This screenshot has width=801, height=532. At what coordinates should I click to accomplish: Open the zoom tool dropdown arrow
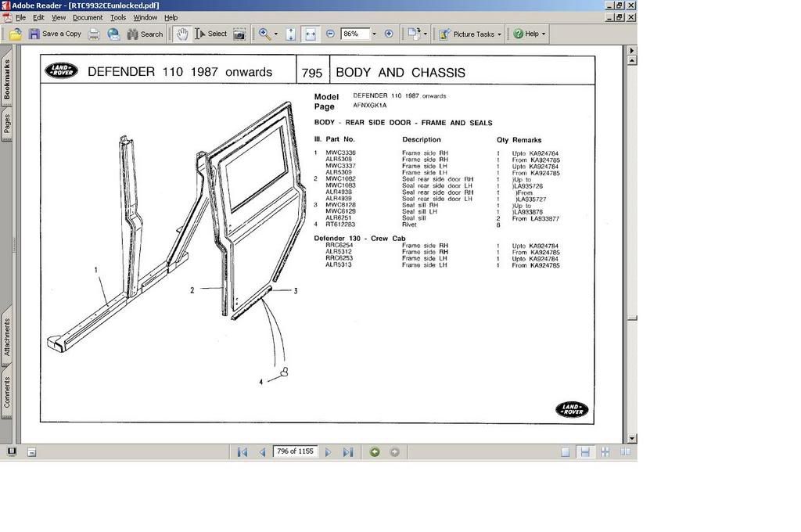click(x=276, y=34)
